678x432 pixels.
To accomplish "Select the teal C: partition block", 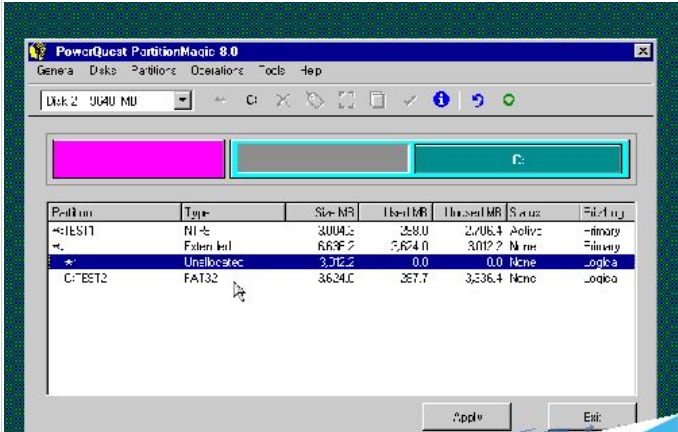I will point(516,159).
